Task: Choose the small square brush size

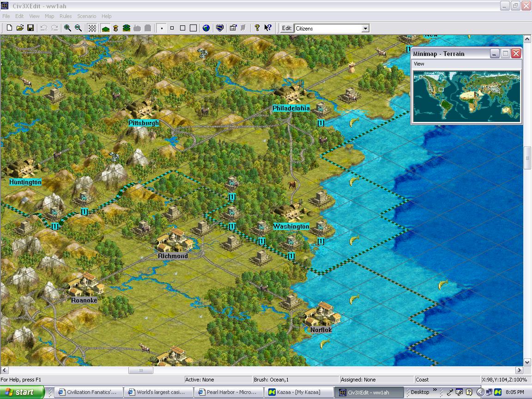Action: tap(172, 28)
